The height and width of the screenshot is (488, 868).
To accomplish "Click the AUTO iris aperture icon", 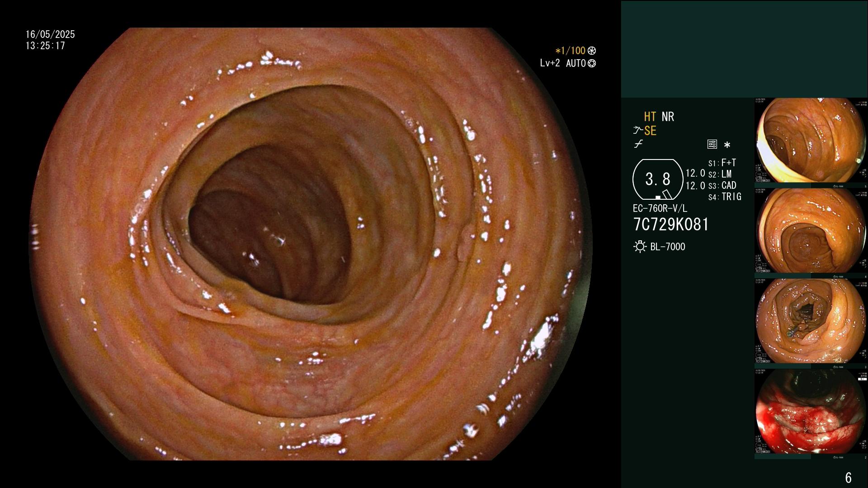I will 592,64.
